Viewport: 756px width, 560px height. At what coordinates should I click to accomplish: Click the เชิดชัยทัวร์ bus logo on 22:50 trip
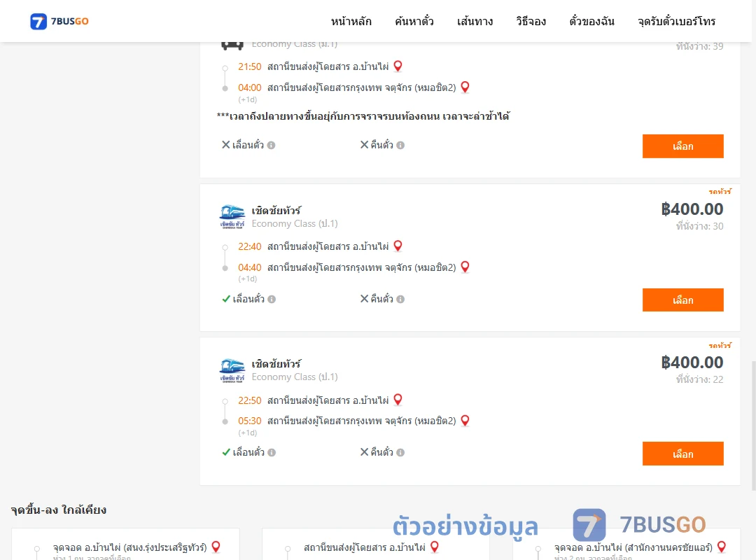click(x=232, y=370)
